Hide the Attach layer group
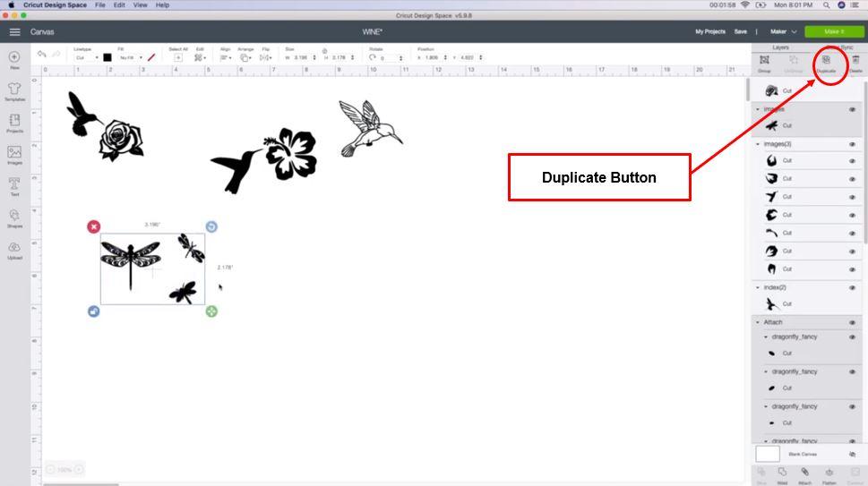Image resolution: width=868 pixels, height=486 pixels. [853, 322]
